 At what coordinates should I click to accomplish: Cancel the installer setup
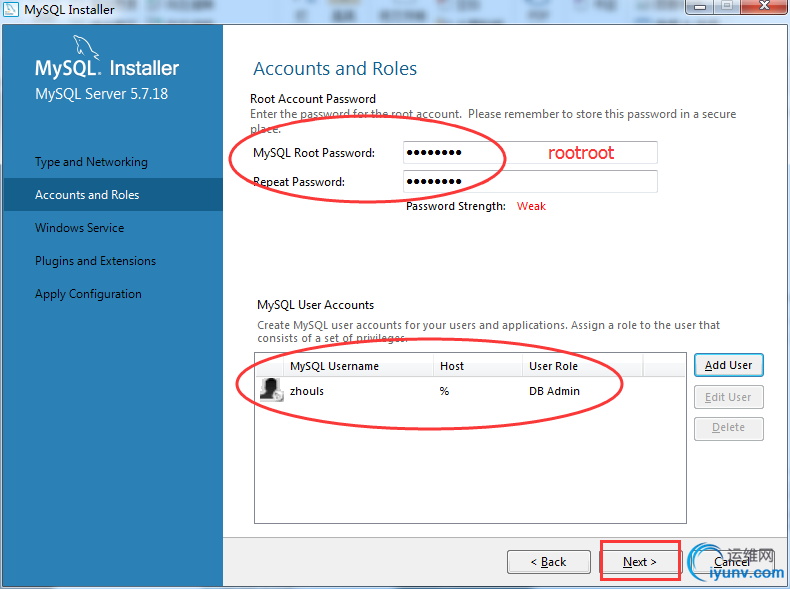point(732,562)
